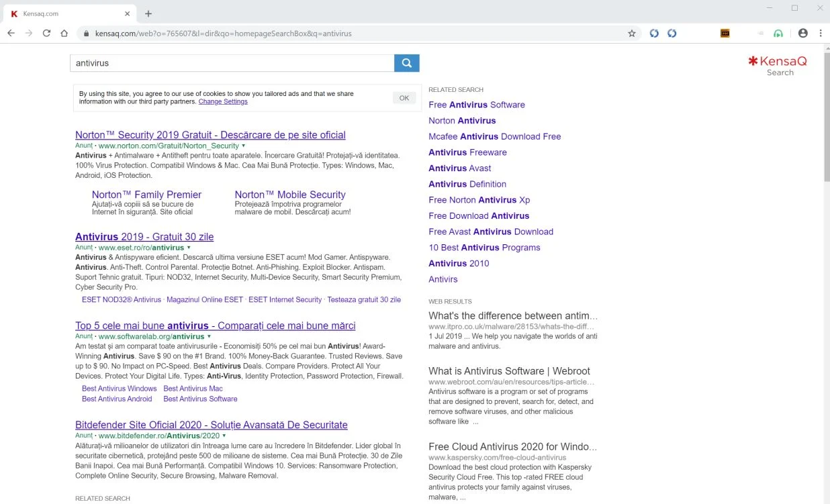Click the dark orange extension icon
This screenshot has width=830, height=504.
[725, 33]
